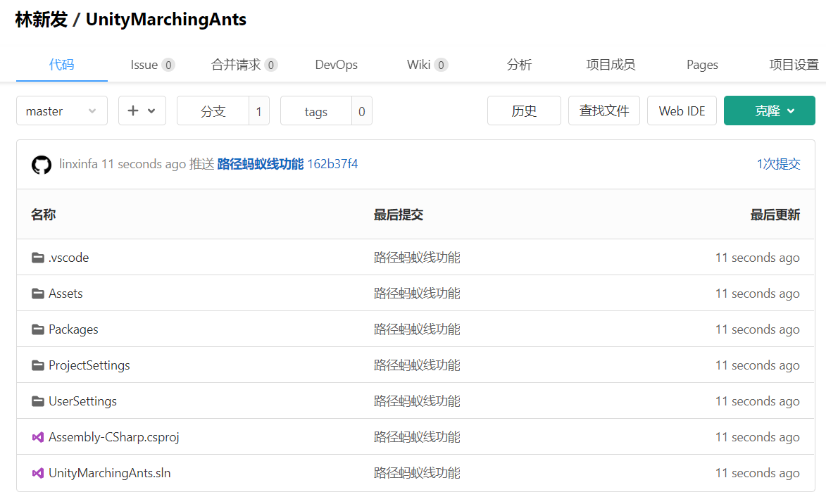Viewport: 826px width, 504px height.
Task: Open the 项目设置 tab
Action: tap(794, 65)
